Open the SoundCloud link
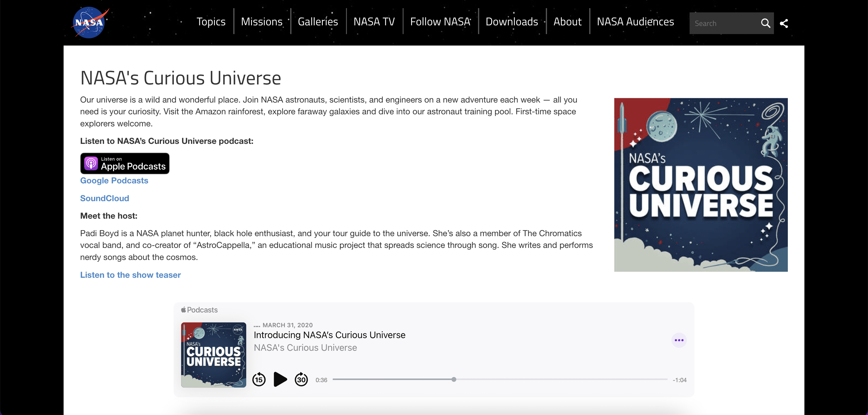This screenshot has height=415, width=868. [105, 198]
